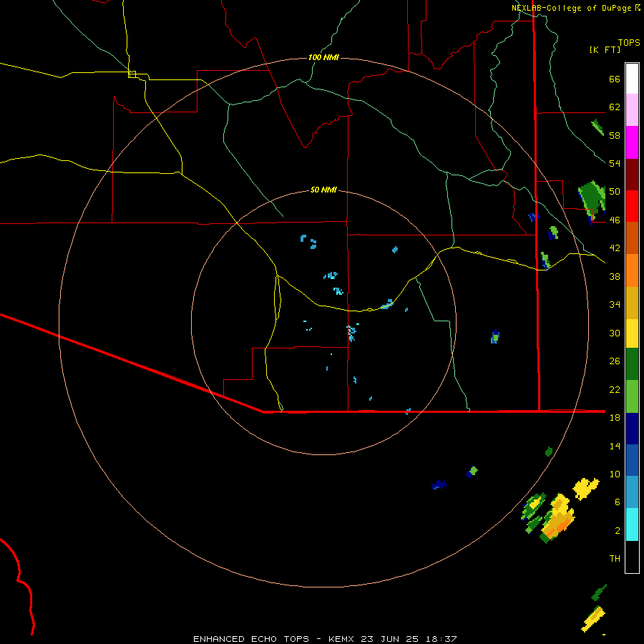The height and width of the screenshot is (644, 644).
Task: Click the legend value '6'
Action: [618, 502]
